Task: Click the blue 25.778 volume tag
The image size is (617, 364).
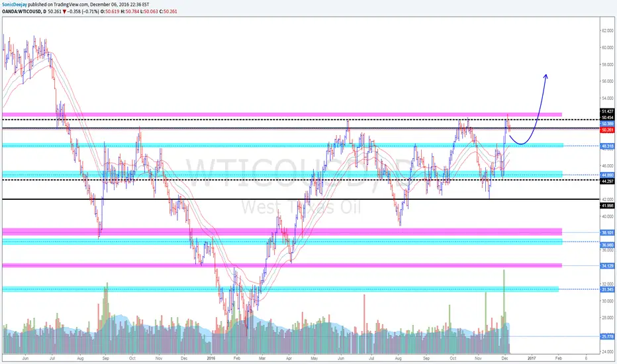Action: coord(608,336)
